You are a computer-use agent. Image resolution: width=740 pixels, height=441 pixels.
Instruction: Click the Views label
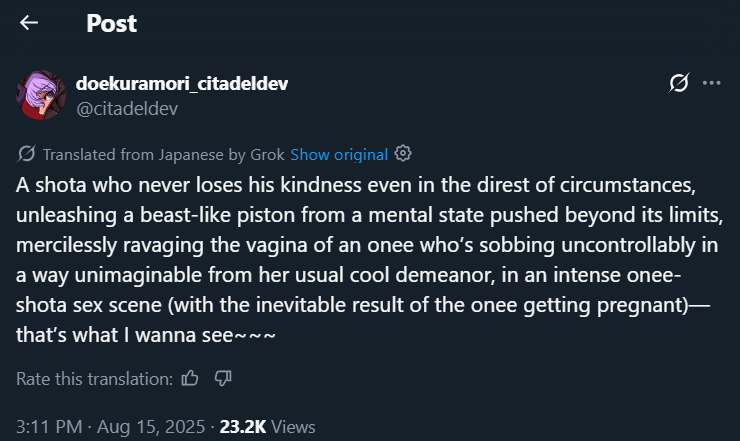pos(293,426)
